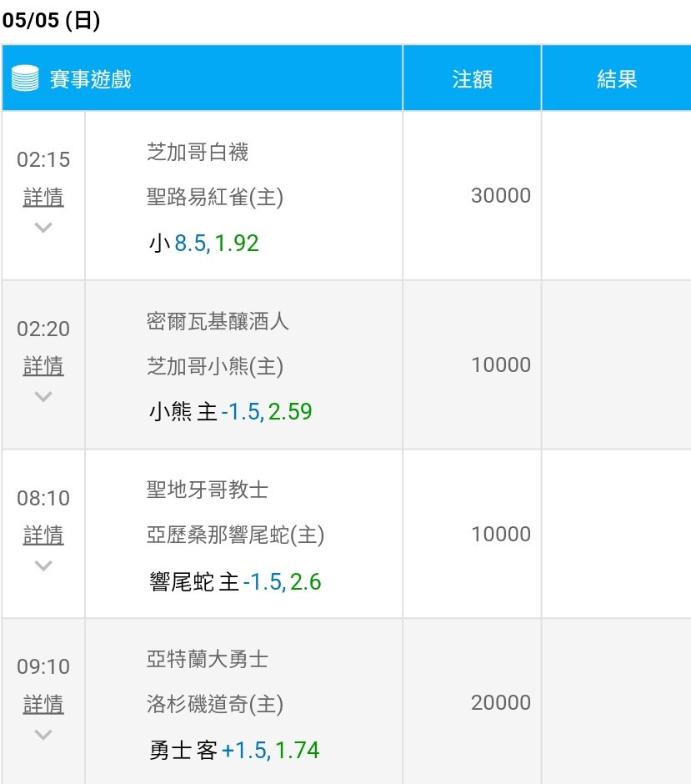691x784 pixels.
Task: Expand chevron under 08:10 details
Action: 43,565
